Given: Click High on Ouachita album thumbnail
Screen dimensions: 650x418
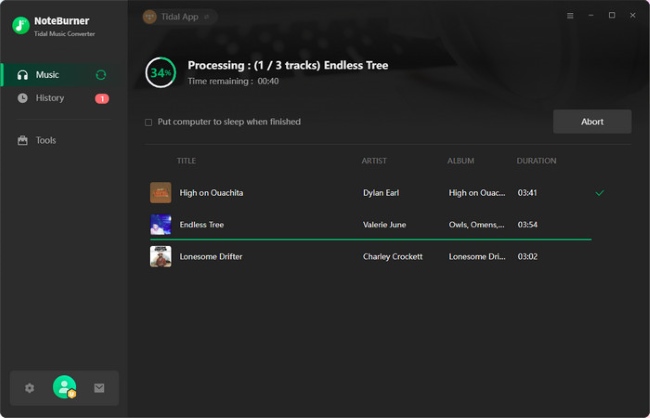Looking at the screenshot, I should [x=160, y=192].
